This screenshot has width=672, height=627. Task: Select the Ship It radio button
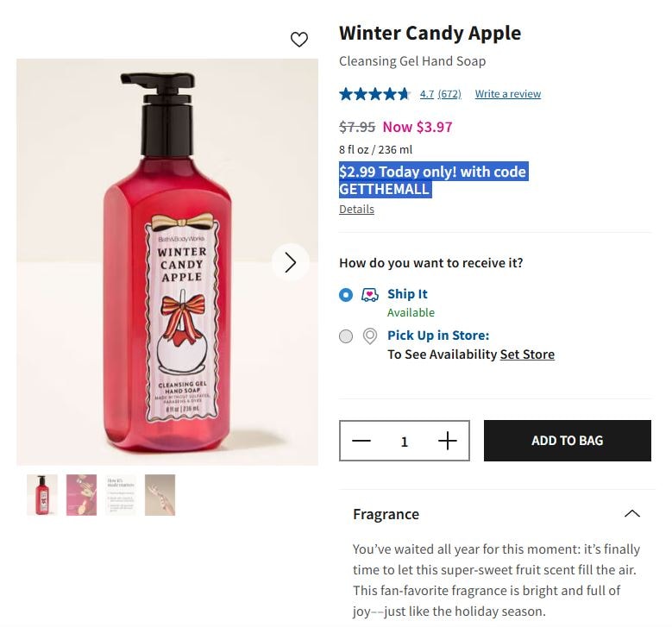tap(346, 295)
